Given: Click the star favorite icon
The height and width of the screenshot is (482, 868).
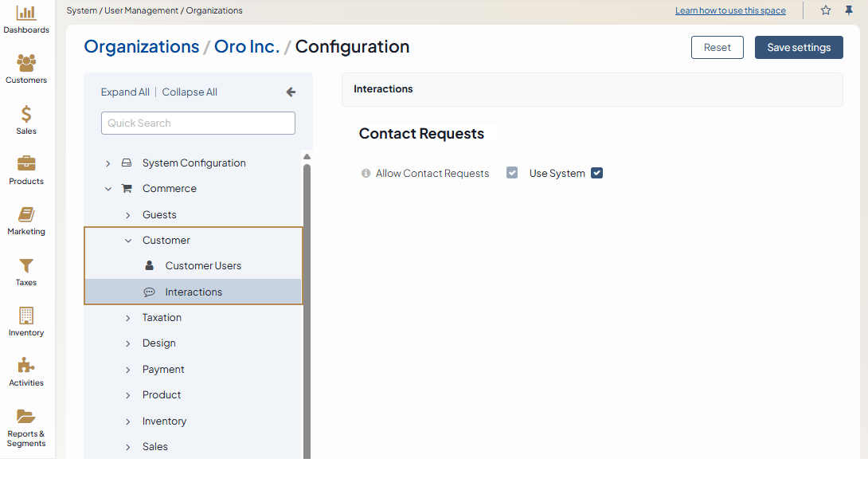Looking at the screenshot, I should click(x=826, y=10).
